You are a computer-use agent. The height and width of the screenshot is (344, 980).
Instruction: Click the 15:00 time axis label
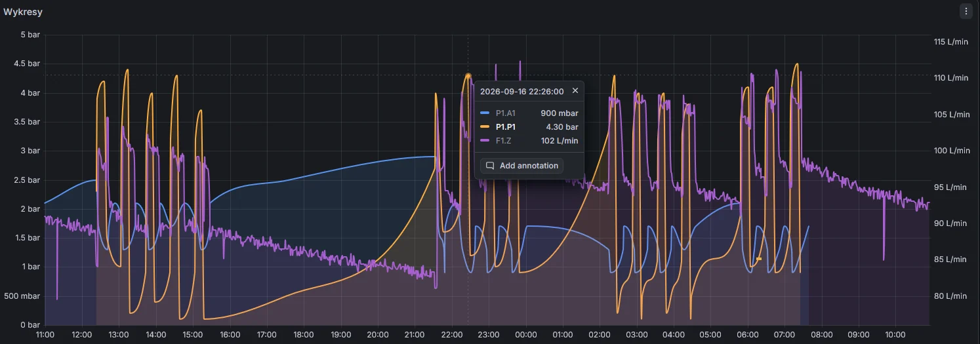193,334
